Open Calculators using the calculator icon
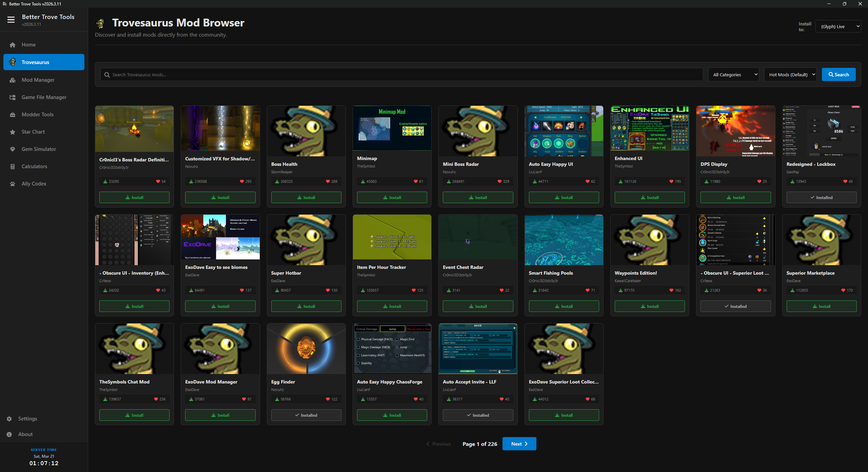The height and width of the screenshot is (472, 868). (12, 166)
